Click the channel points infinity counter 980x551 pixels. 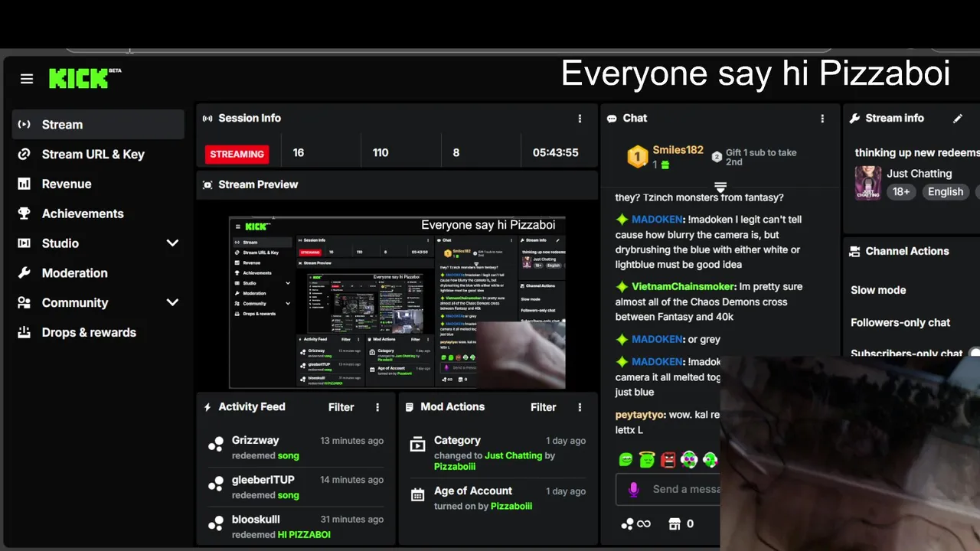(x=635, y=524)
